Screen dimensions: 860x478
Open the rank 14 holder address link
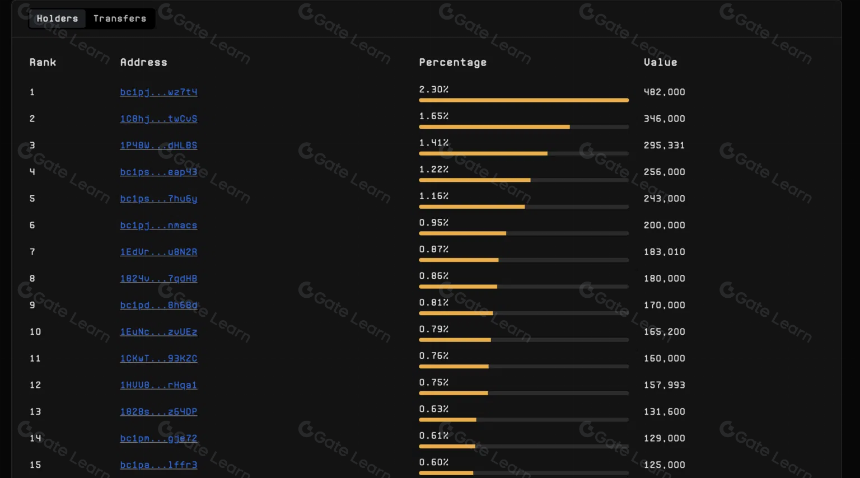[159, 439]
